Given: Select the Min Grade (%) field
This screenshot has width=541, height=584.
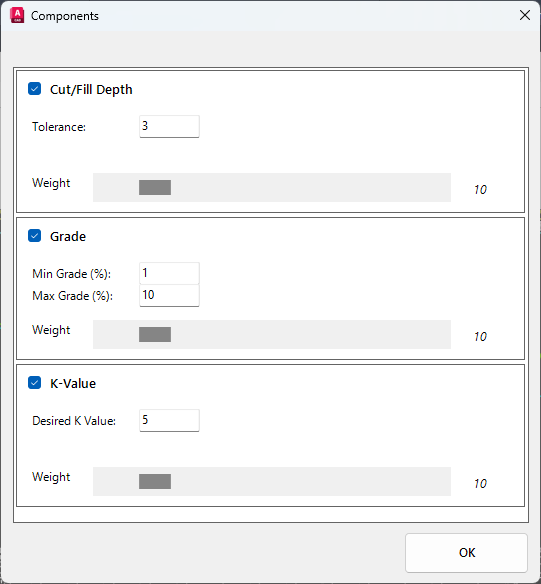Looking at the screenshot, I should 169,273.
